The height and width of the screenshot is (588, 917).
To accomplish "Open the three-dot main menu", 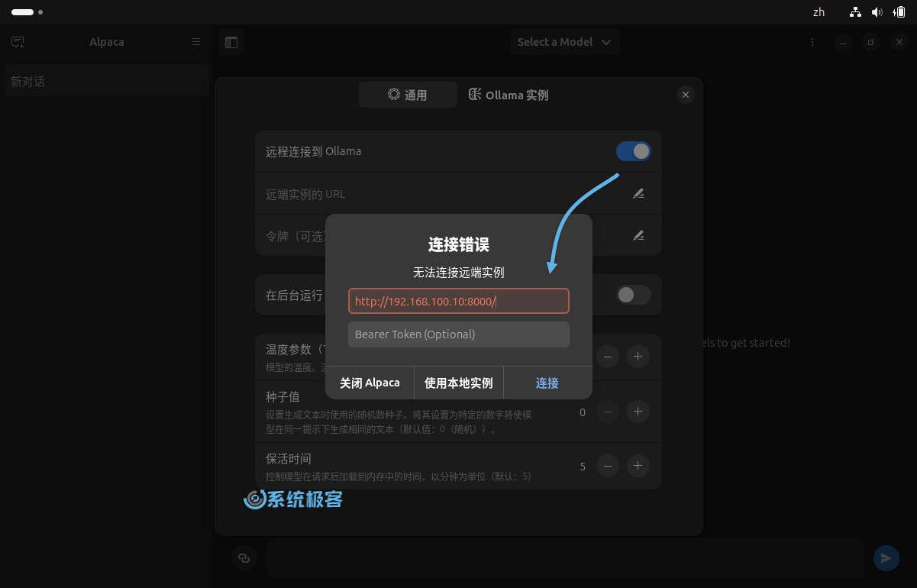I will (x=812, y=42).
